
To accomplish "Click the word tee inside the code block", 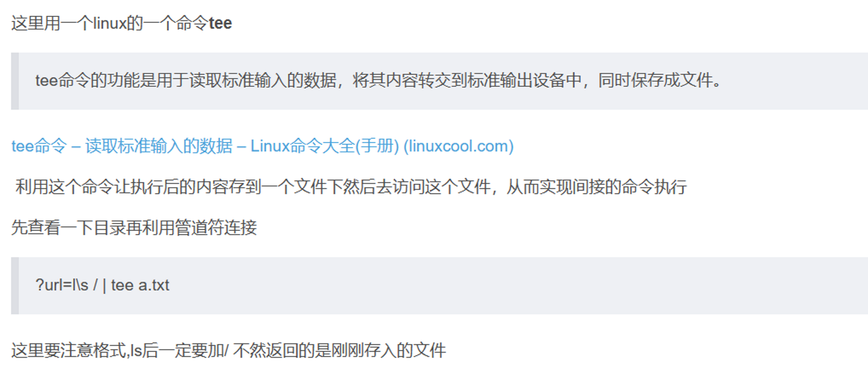I will pyautogui.click(x=122, y=285).
